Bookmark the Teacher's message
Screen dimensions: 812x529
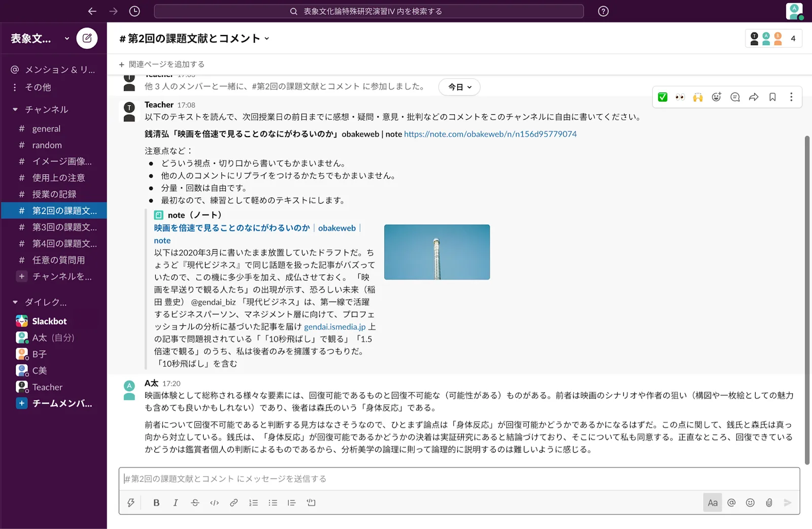pyautogui.click(x=772, y=97)
